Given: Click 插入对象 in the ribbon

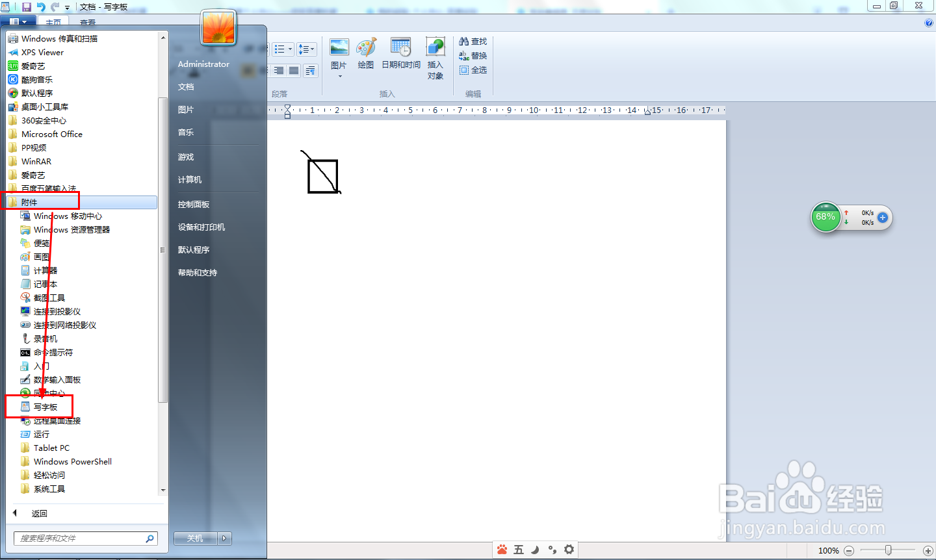Looking at the screenshot, I should pos(435,58).
